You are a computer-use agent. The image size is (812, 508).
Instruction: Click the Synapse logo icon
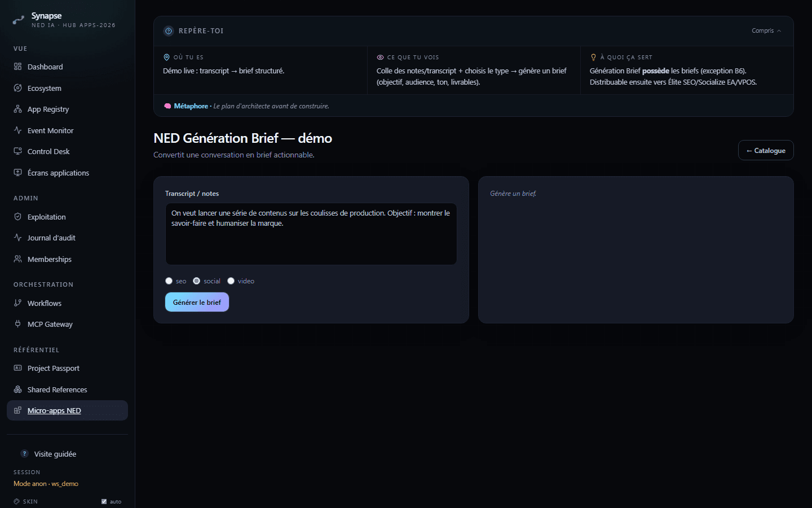18,20
